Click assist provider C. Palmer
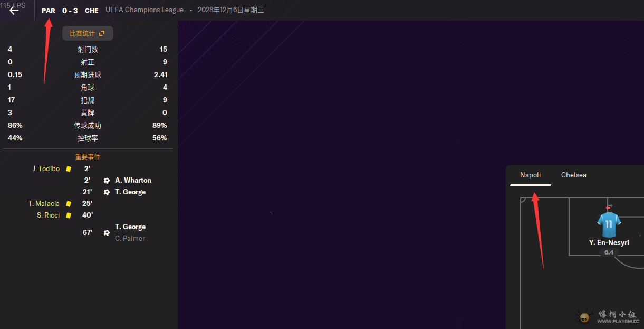Screen dimensions: 644x329 tap(130, 239)
